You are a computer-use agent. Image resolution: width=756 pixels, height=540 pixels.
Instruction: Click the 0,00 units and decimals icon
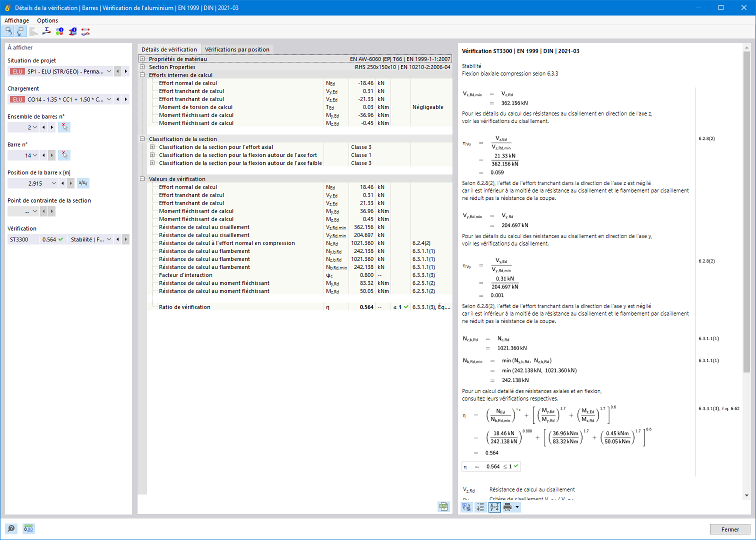coord(28,529)
